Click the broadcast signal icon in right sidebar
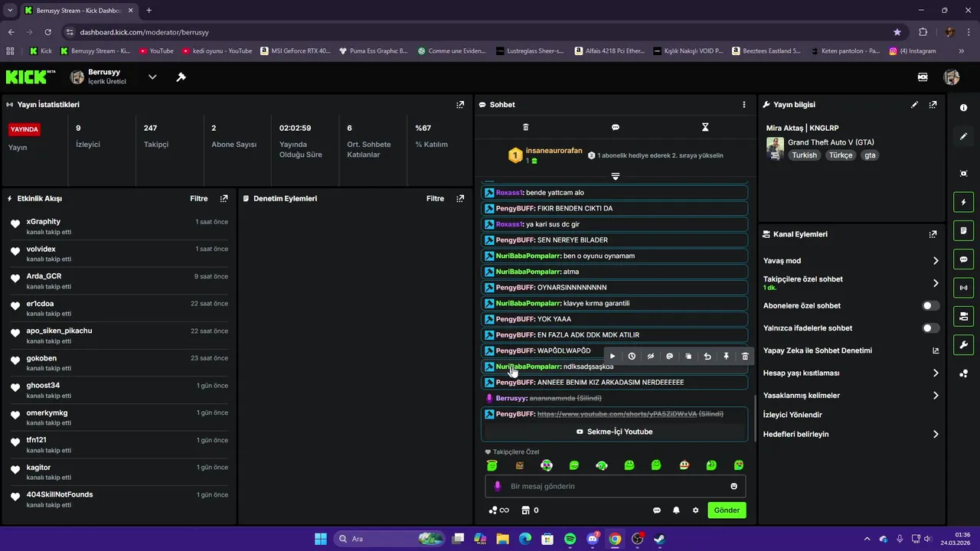The image size is (980, 551). point(963,288)
